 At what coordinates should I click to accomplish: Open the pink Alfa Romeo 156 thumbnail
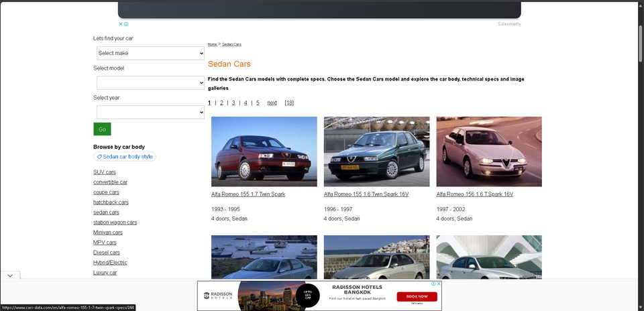pyautogui.click(x=489, y=151)
